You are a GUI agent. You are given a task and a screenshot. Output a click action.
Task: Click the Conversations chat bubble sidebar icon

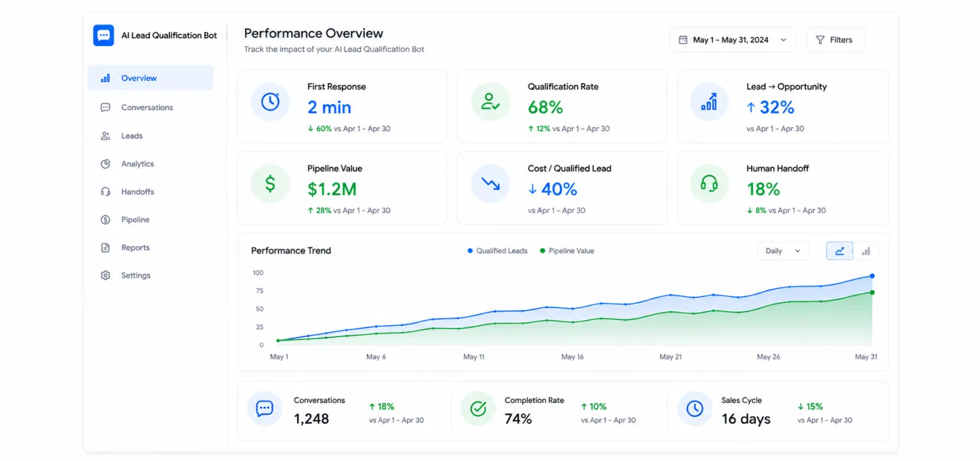point(105,107)
